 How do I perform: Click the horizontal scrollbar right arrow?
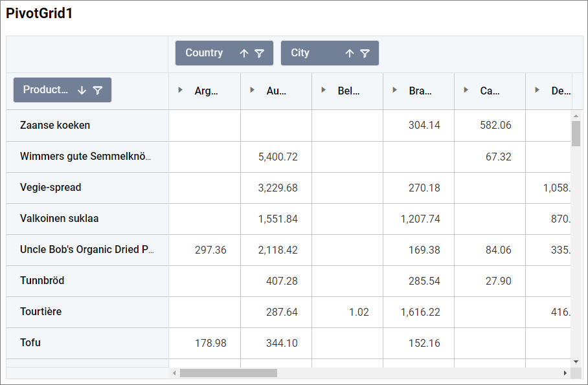coord(565,373)
